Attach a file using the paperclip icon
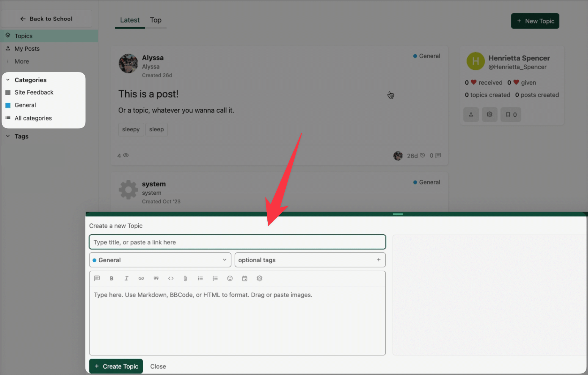The height and width of the screenshot is (375, 588). [185, 278]
